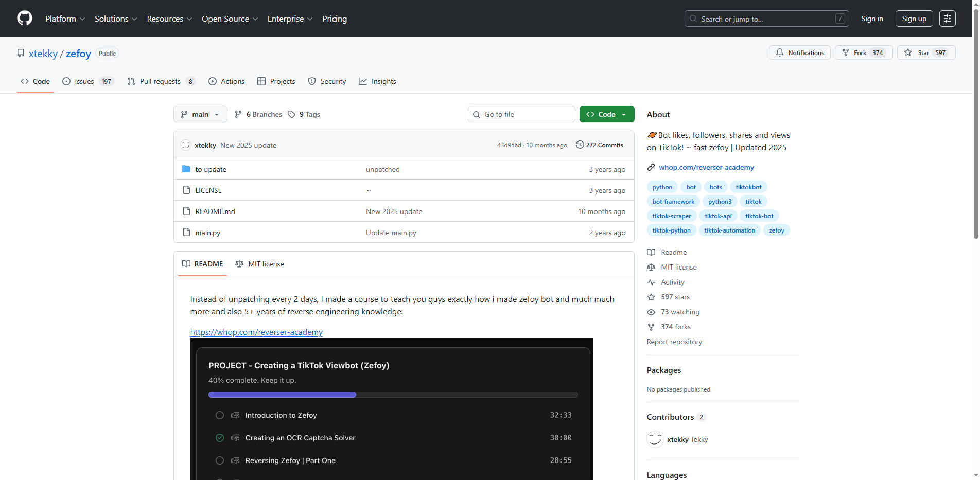Click the Sign in link

click(872, 19)
